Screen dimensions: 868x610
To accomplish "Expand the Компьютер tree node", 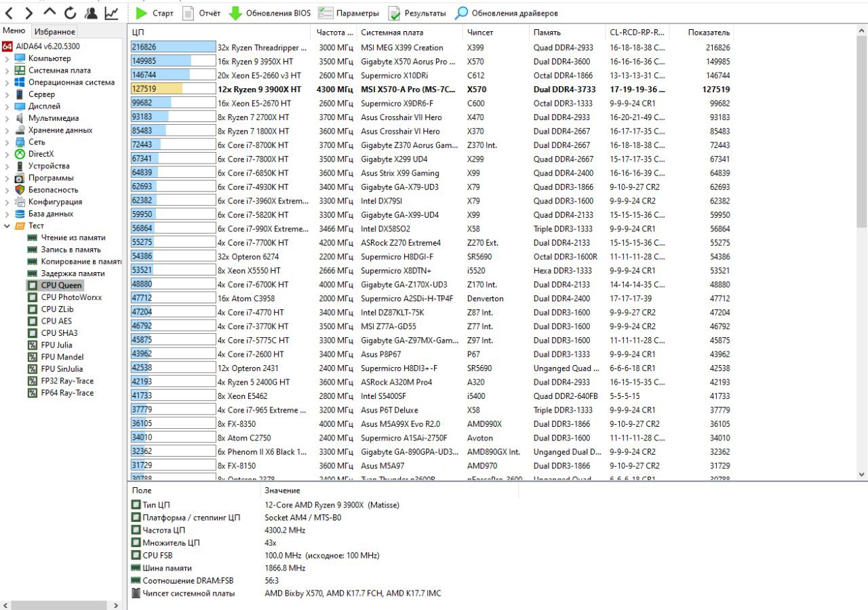I will 7,58.
